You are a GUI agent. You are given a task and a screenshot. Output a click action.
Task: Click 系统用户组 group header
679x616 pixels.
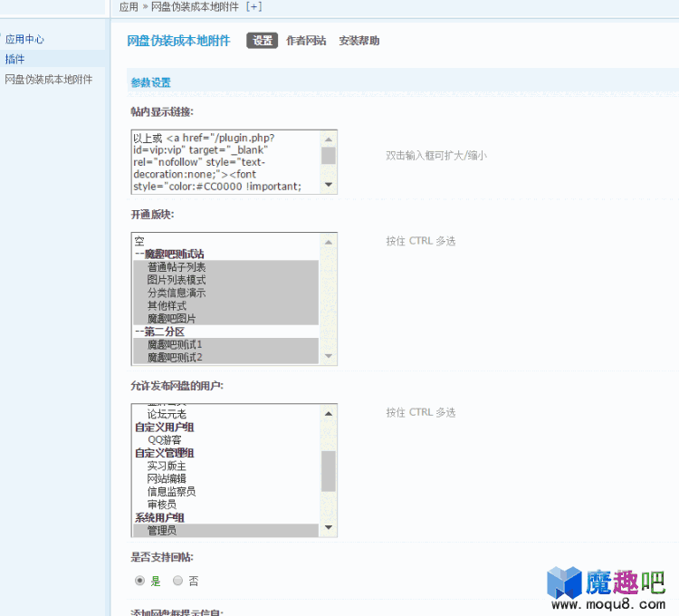point(225,518)
